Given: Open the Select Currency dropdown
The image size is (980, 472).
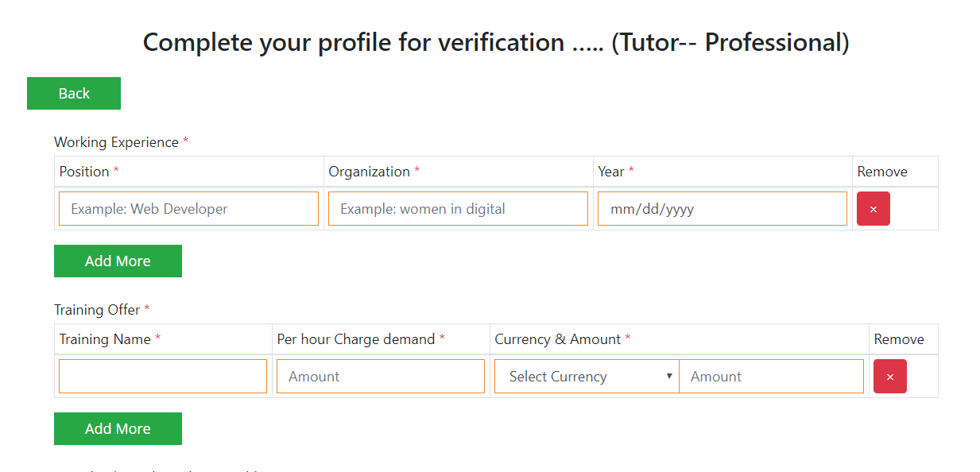Looking at the screenshot, I should [587, 377].
